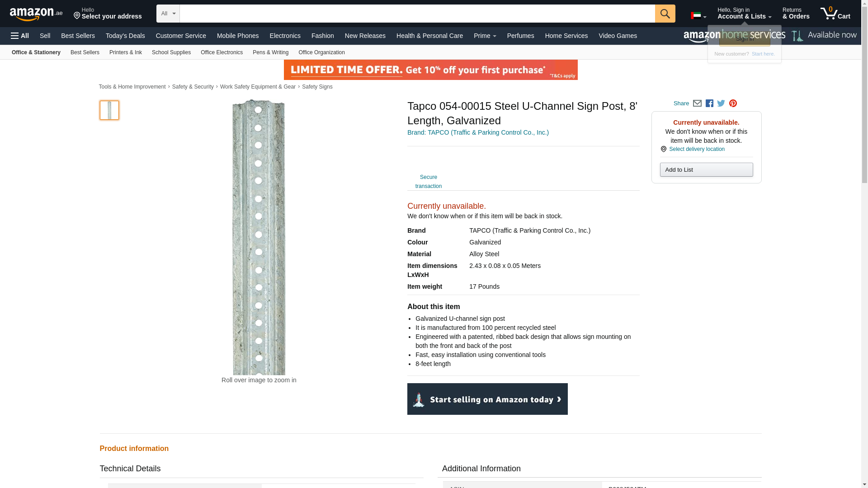
Task: Share product via email icon
Action: (x=697, y=103)
